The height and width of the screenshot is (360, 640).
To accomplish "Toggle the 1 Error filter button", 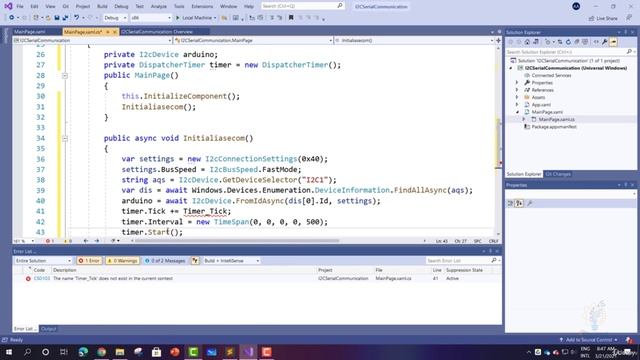I will click(x=89, y=260).
